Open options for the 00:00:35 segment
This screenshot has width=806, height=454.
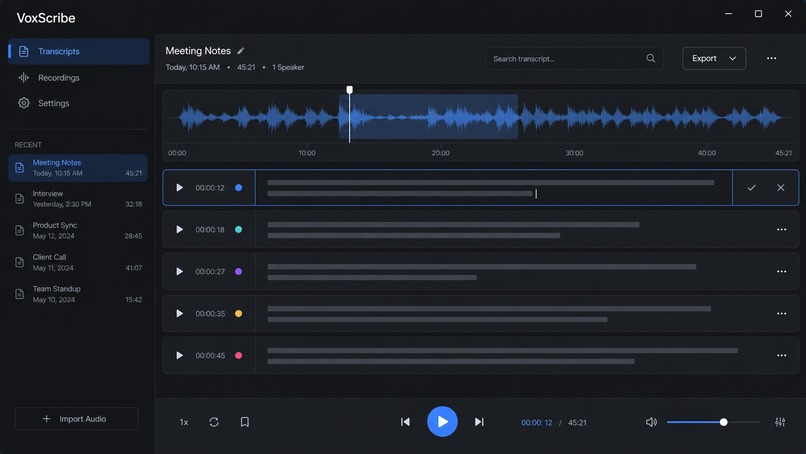tap(781, 314)
